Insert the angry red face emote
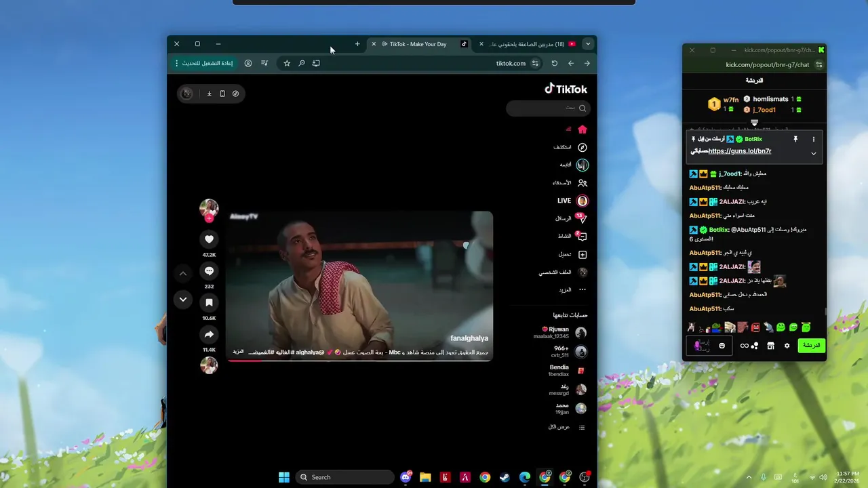 [755, 327]
